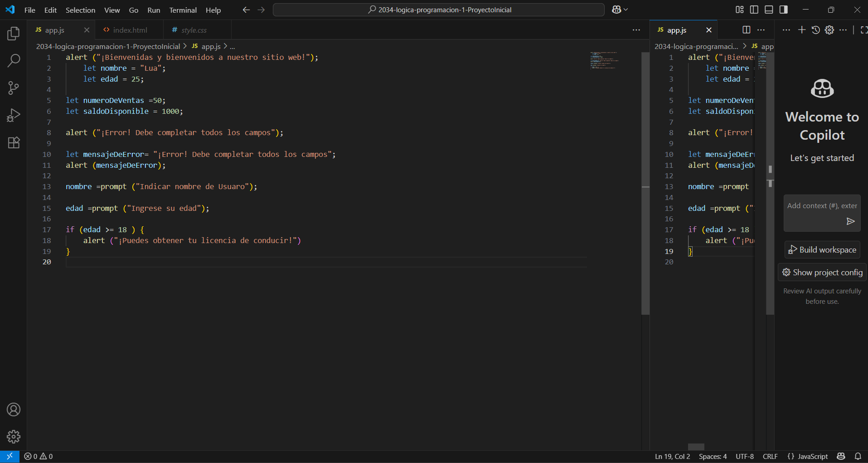Open the Copilot icon in title bar
This screenshot has height=463, width=868.
(616, 10)
